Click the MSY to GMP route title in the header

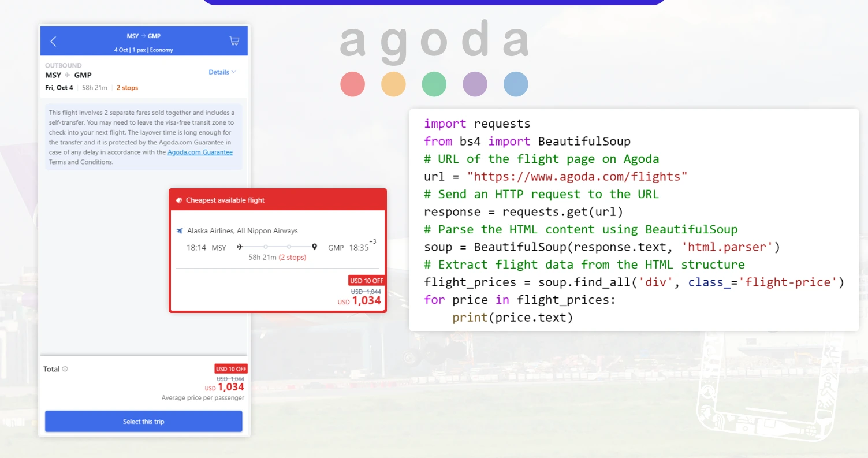tap(144, 35)
